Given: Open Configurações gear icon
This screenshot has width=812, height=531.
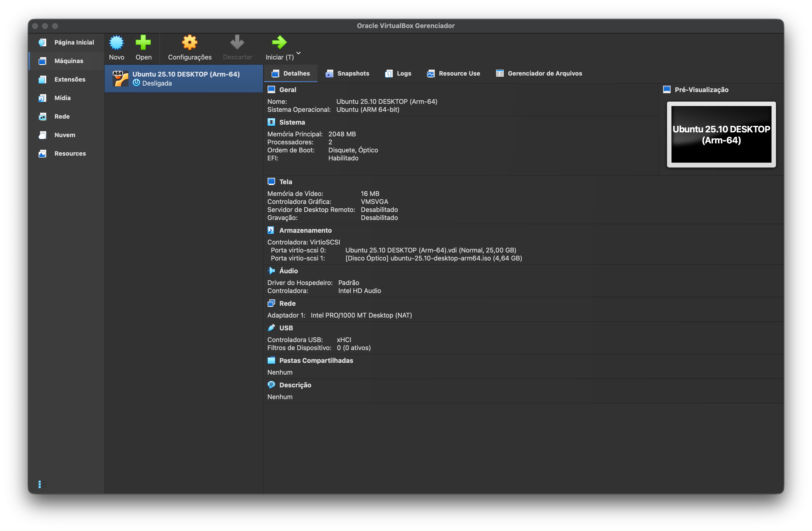Looking at the screenshot, I should 190,43.
